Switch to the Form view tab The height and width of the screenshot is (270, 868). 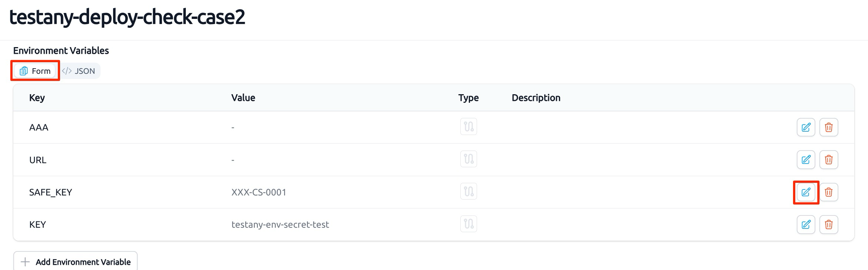35,71
